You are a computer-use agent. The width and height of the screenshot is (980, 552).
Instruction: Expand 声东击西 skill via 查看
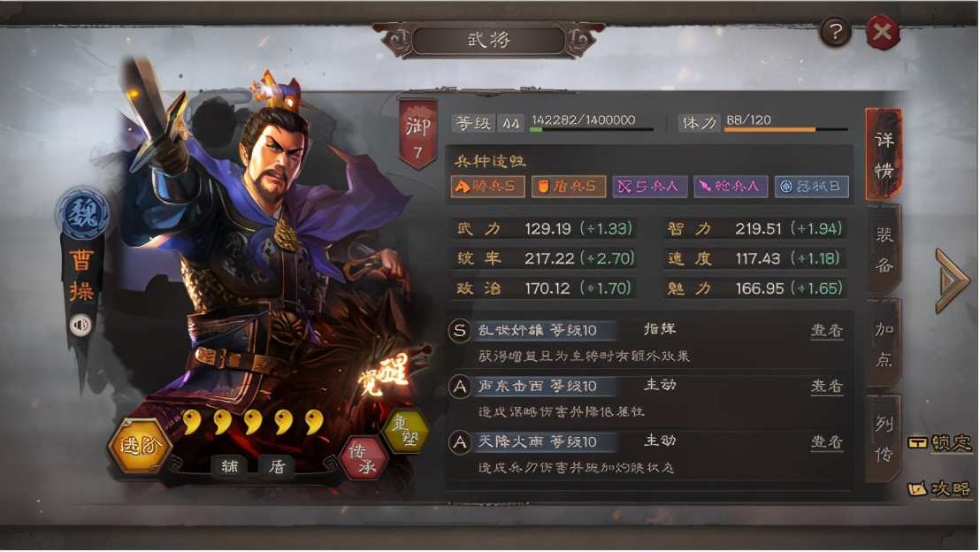pos(827,387)
